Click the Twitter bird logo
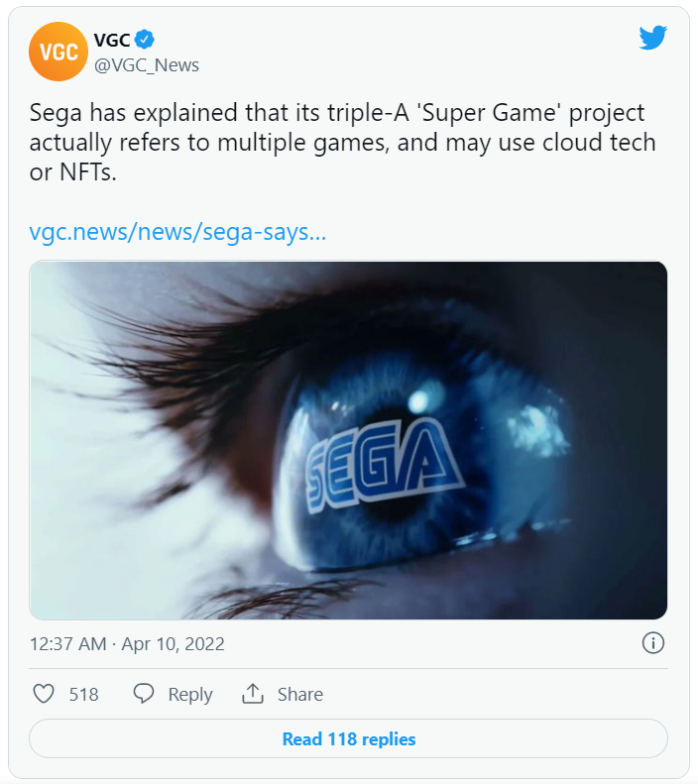This screenshot has width=698, height=784. click(x=652, y=39)
